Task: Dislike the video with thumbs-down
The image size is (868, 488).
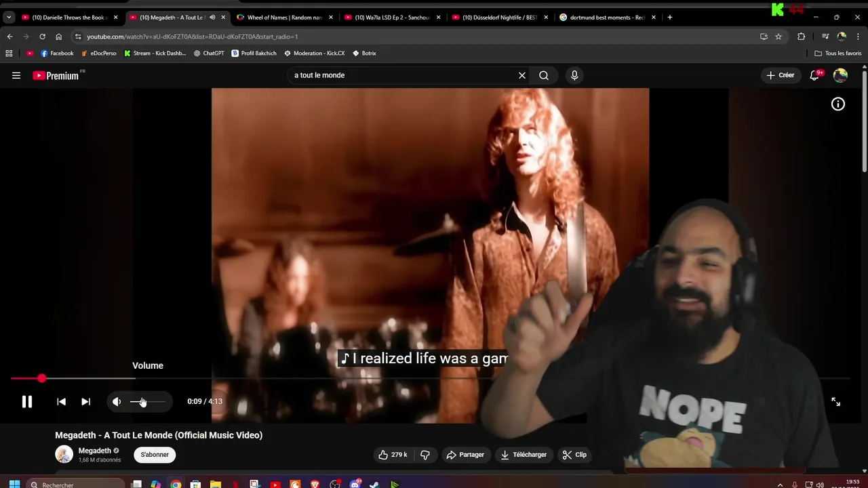Action: (x=425, y=455)
